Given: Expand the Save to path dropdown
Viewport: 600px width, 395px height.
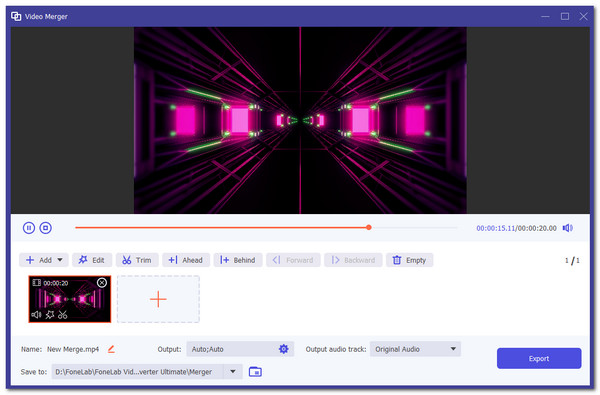Looking at the screenshot, I should (x=233, y=371).
